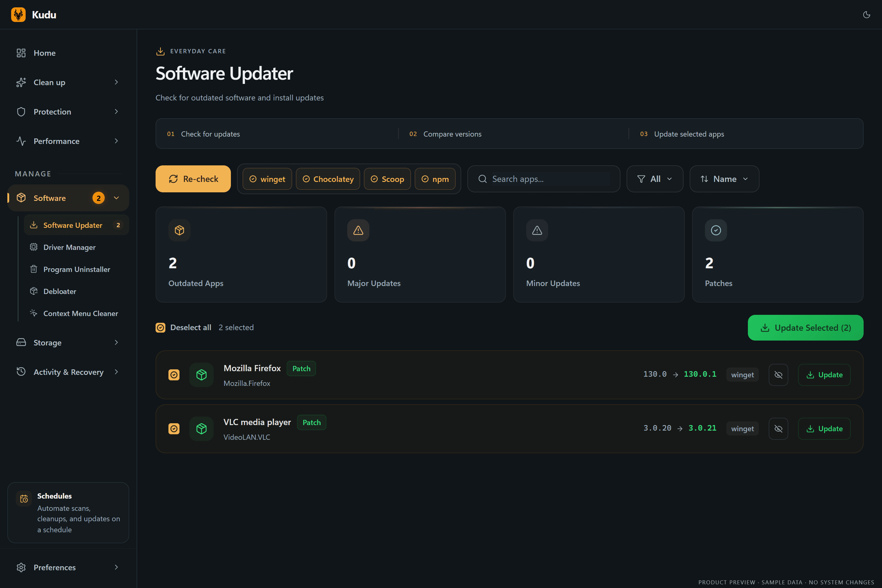Click the Outdated Apps box icon
Image resolution: width=882 pixels, height=588 pixels.
(179, 230)
